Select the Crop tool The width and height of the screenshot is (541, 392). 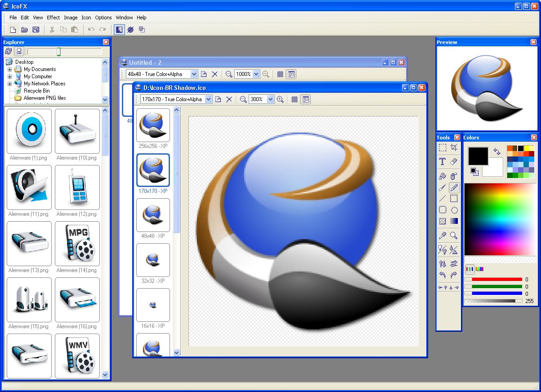[x=454, y=147]
